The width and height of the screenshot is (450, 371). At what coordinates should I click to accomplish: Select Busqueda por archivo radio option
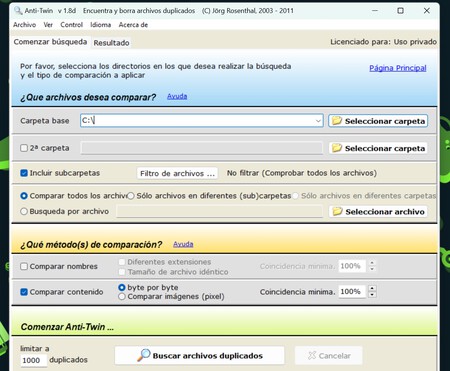[x=24, y=211]
